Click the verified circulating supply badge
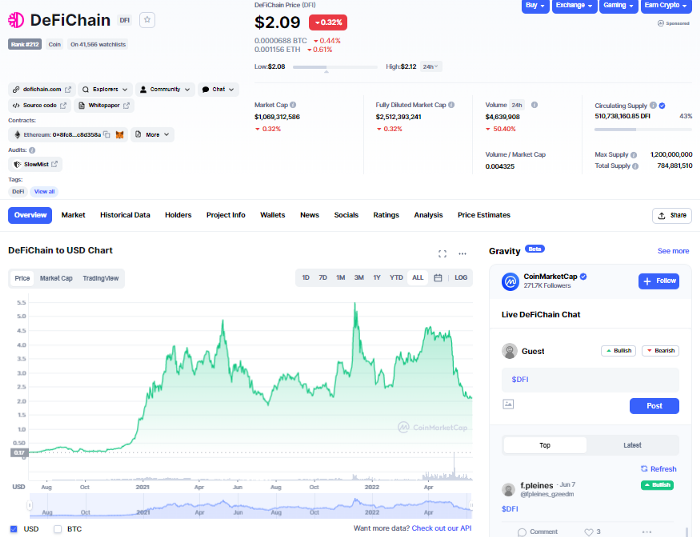This screenshot has width=700, height=537. point(662,106)
